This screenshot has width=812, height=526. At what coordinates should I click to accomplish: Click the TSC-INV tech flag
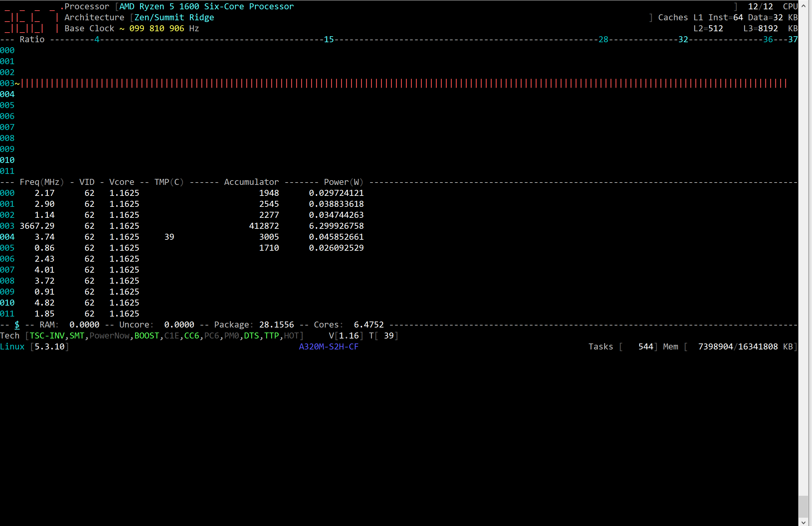(x=47, y=336)
